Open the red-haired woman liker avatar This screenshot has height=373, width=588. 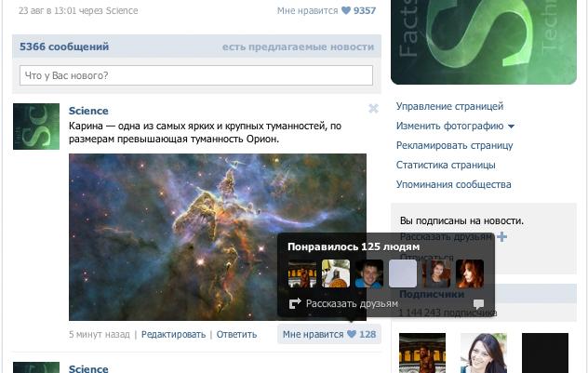(470, 273)
